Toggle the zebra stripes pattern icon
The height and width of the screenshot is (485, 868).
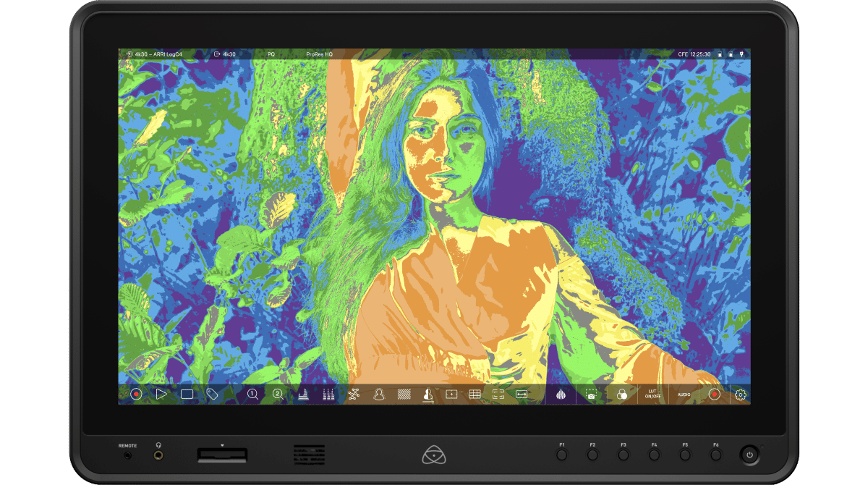pos(404,395)
